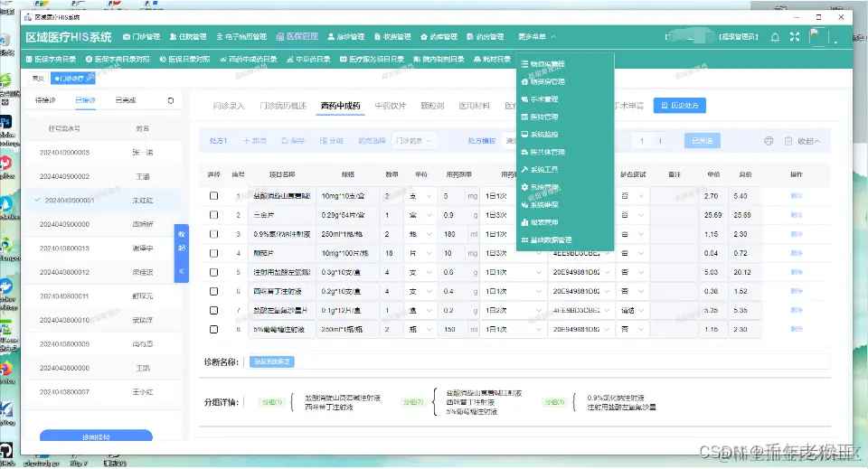
Task: Refresh the patient list with the reload icon
Action: pos(171,100)
